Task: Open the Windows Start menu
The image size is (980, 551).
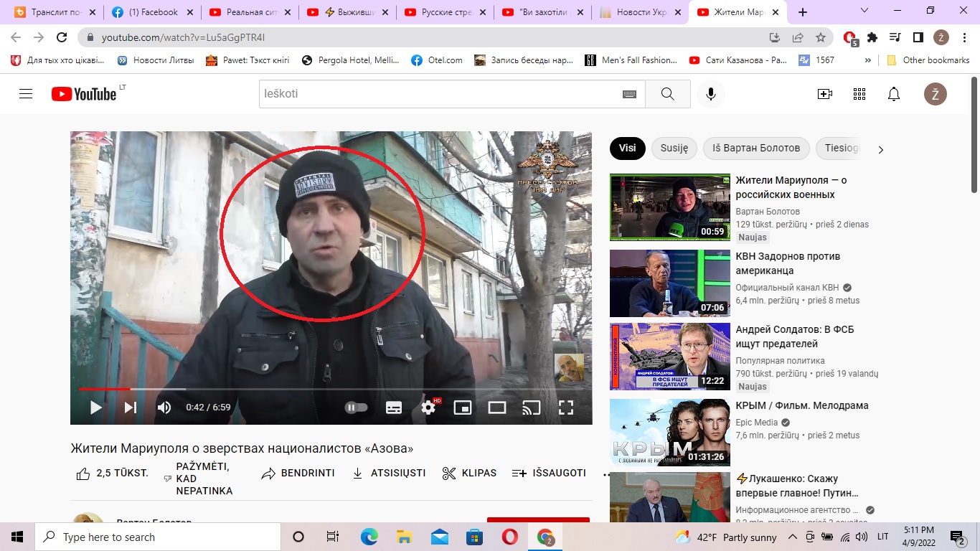Action: (x=17, y=537)
